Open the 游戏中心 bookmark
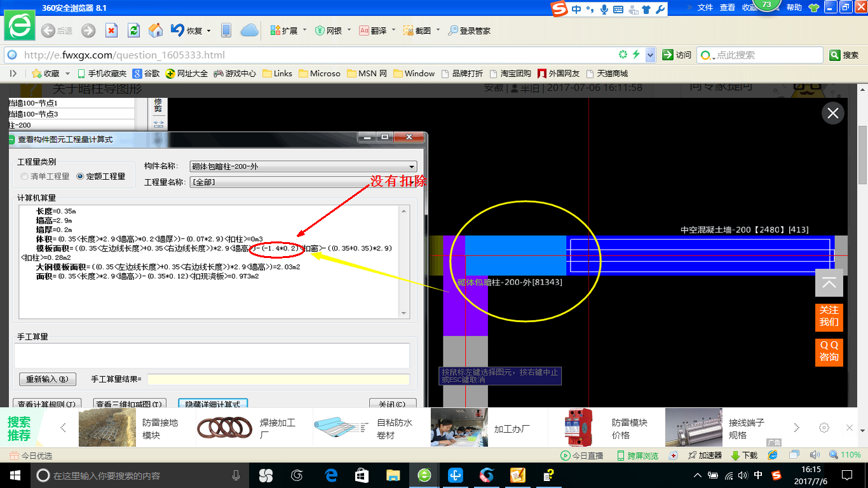Viewport: 868px width, 488px height. 235,74
